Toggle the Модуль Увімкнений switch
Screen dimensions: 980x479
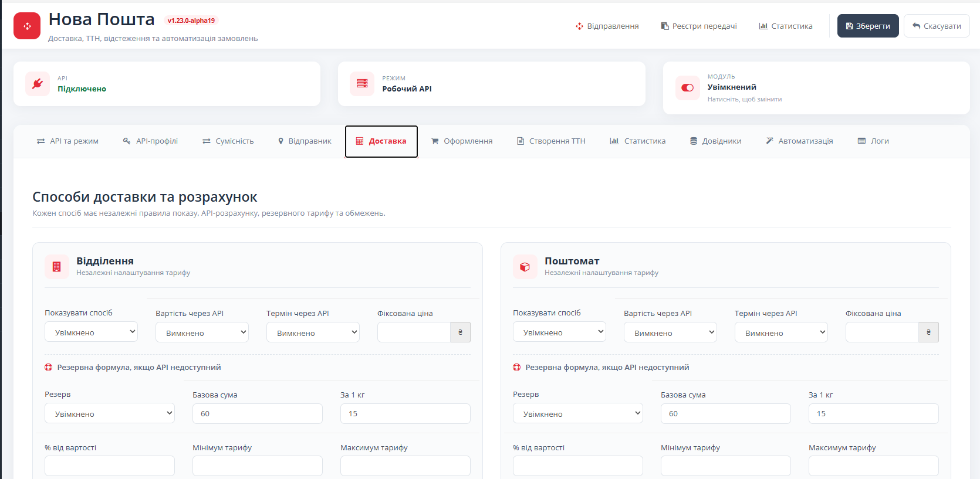tap(687, 88)
